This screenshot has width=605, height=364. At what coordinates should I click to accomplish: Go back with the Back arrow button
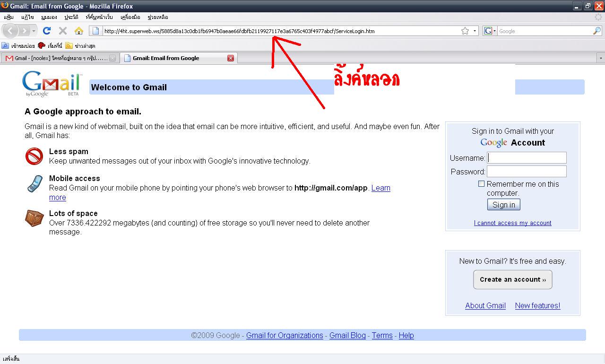10,31
